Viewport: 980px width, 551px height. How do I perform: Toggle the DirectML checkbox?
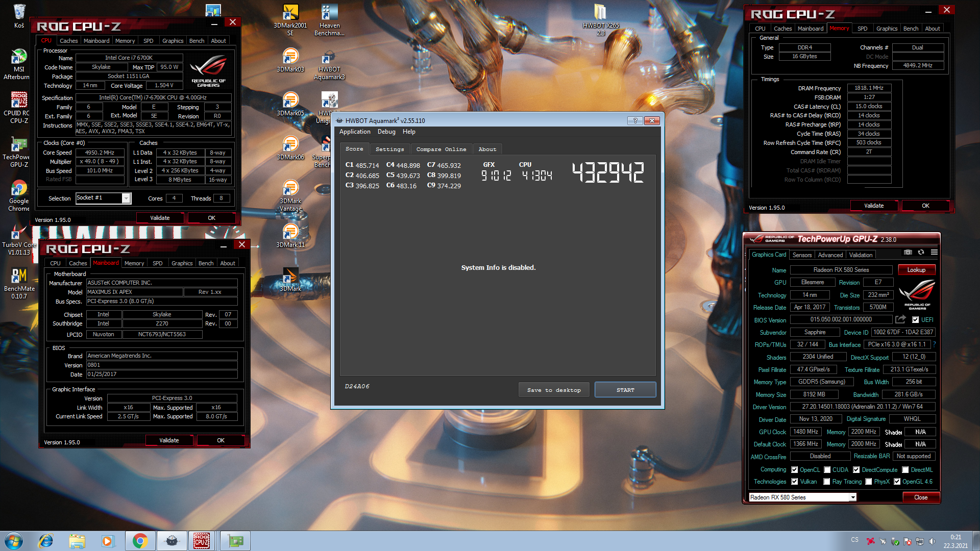pyautogui.click(x=905, y=470)
